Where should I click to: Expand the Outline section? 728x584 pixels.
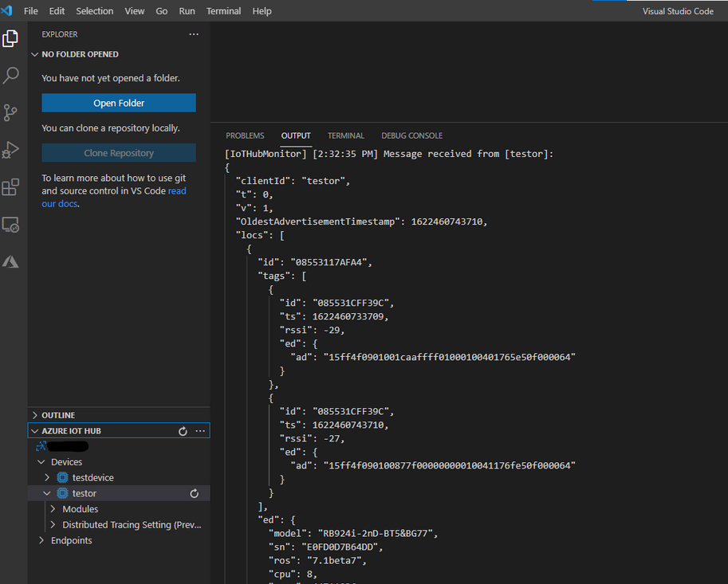tap(35, 415)
